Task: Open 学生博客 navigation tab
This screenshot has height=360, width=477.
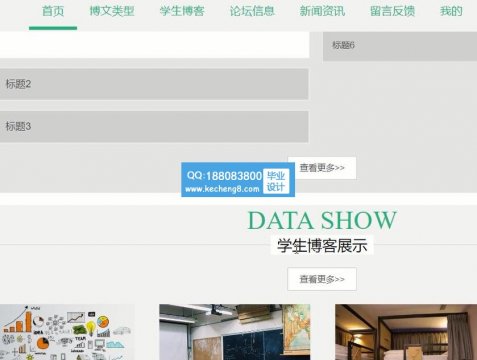Action: pyautogui.click(x=182, y=11)
